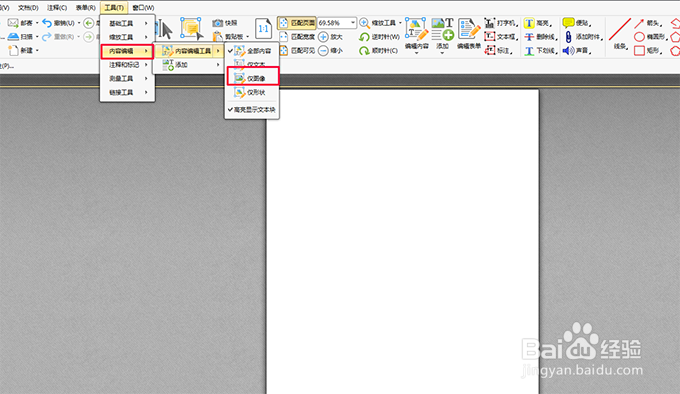Choose the Image Only (仅图像) option
The width and height of the screenshot is (680, 394).
[x=252, y=78]
